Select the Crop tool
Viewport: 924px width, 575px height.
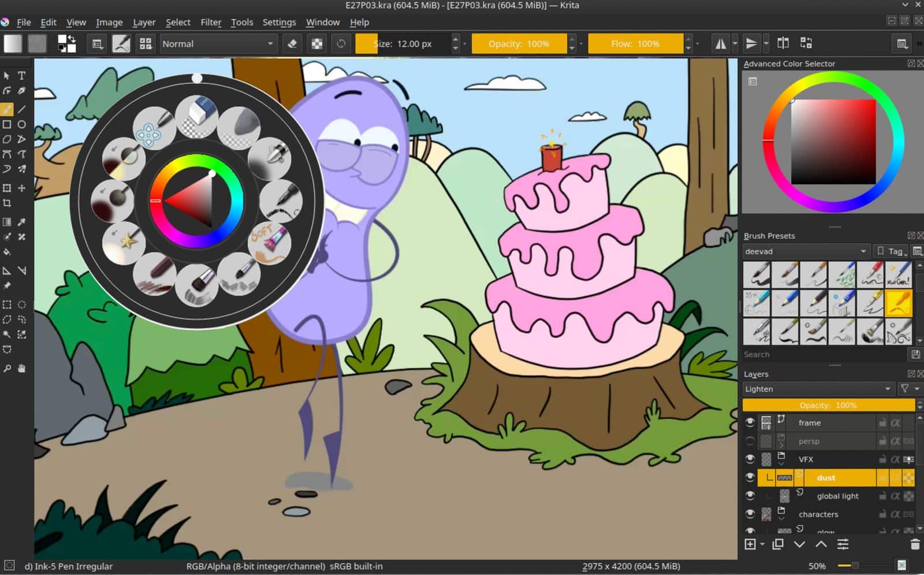pos(7,203)
